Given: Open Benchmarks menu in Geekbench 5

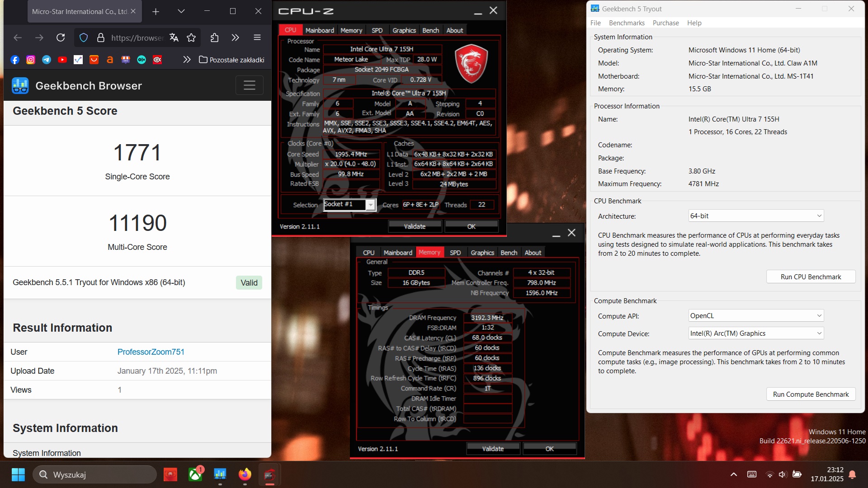Looking at the screenshot, I should tap(627, 23).
